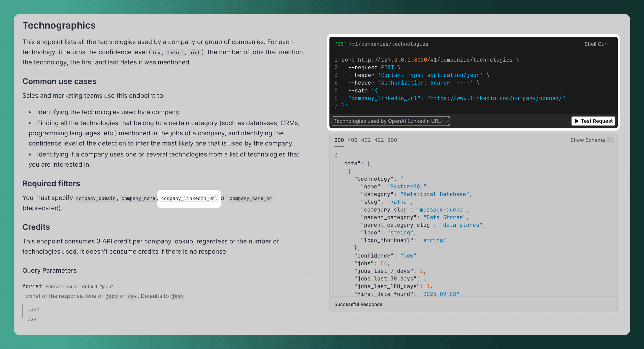This screenshot has height=349, width=644.
Task: Select the 500 response tab
Action: (392, 140)
